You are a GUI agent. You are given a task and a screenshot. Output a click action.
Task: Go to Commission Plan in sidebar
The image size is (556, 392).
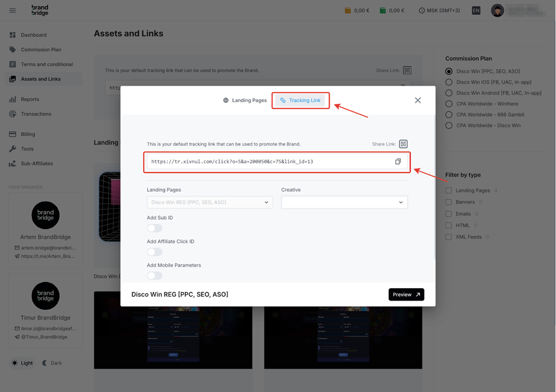tap(41, 50)
